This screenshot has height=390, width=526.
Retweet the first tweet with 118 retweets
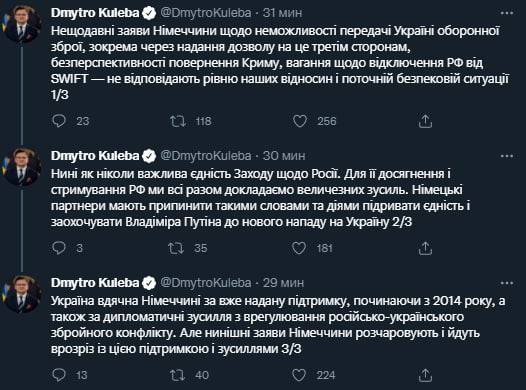coord(178,121)
